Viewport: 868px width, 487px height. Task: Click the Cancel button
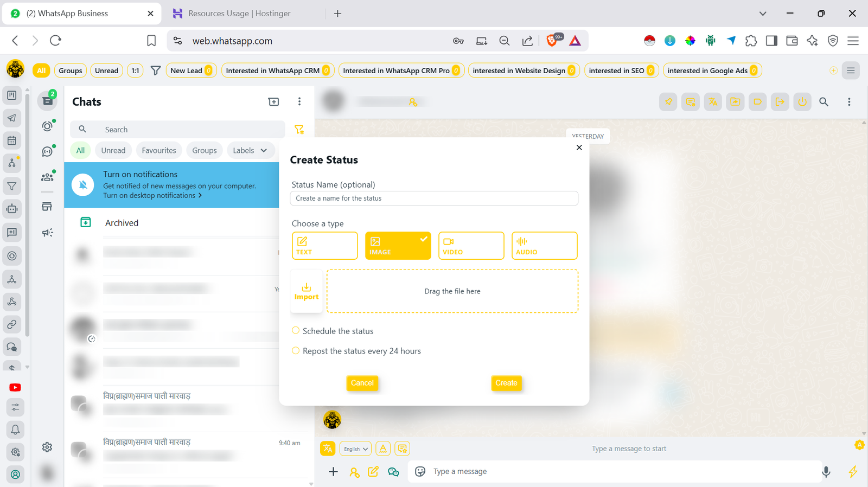point(362,383)
